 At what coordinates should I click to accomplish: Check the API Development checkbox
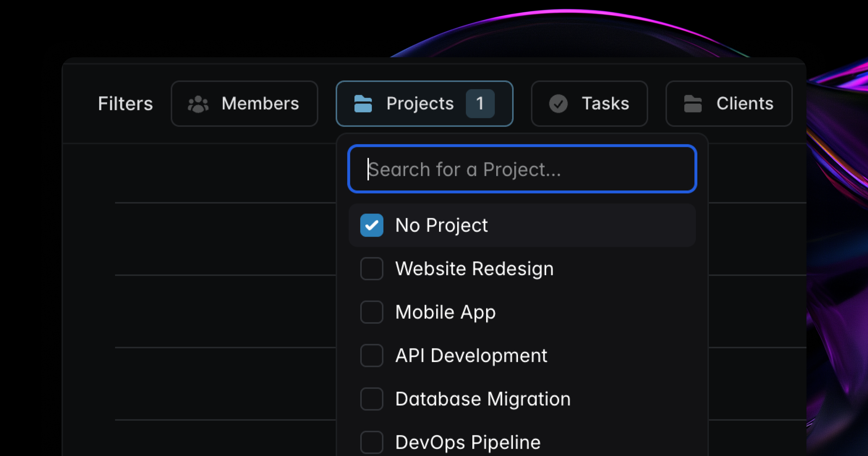coord(371,355)
